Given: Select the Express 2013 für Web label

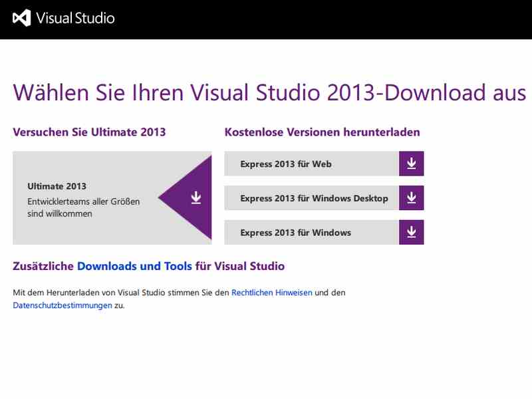Looking at the screenshot, I should (x=286, y=164).
